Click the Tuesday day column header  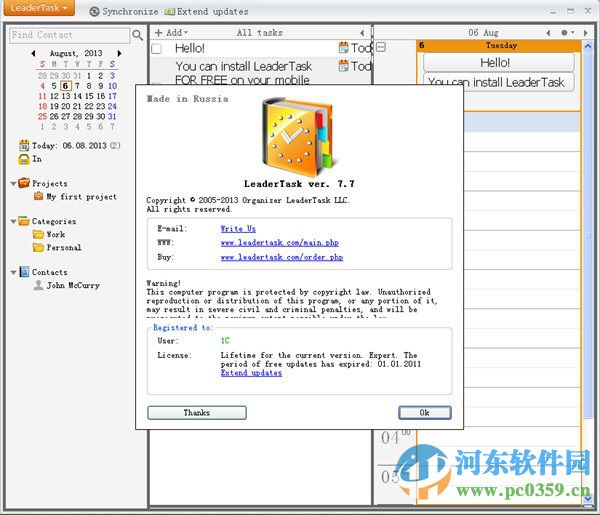pos(499,46)
